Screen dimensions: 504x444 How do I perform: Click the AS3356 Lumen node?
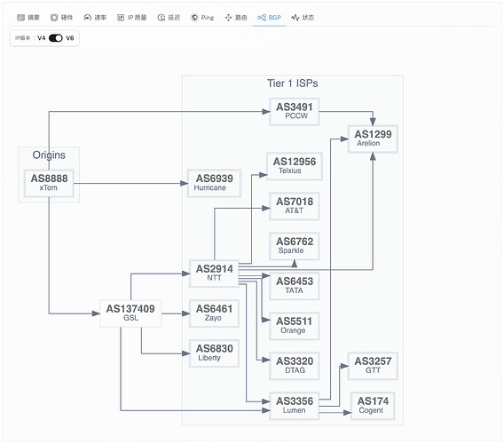295,406
